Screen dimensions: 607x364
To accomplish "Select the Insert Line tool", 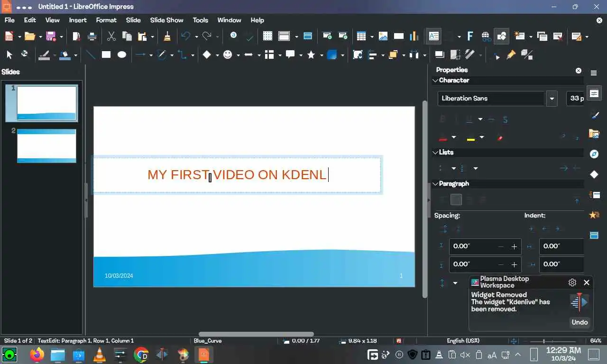I will click(x=91, y=55).
